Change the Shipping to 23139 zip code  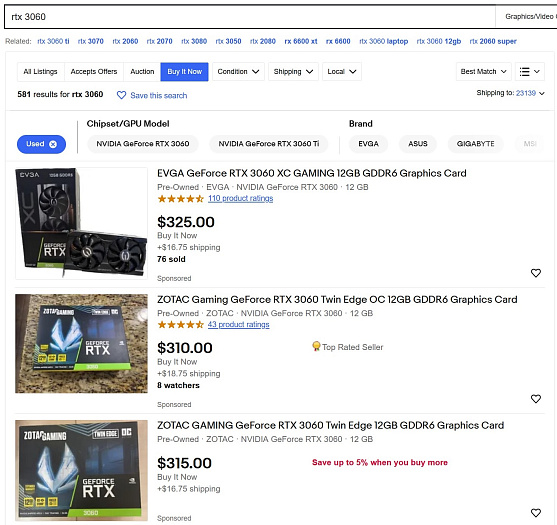coord(530,93)
